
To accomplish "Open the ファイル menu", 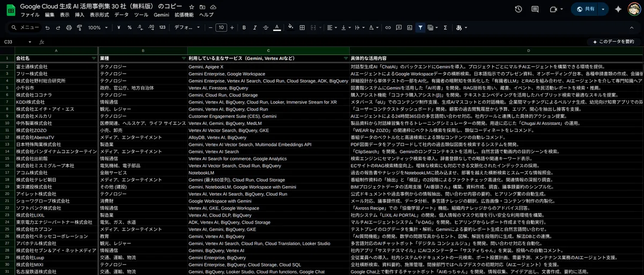I will (x=29, y=15).
